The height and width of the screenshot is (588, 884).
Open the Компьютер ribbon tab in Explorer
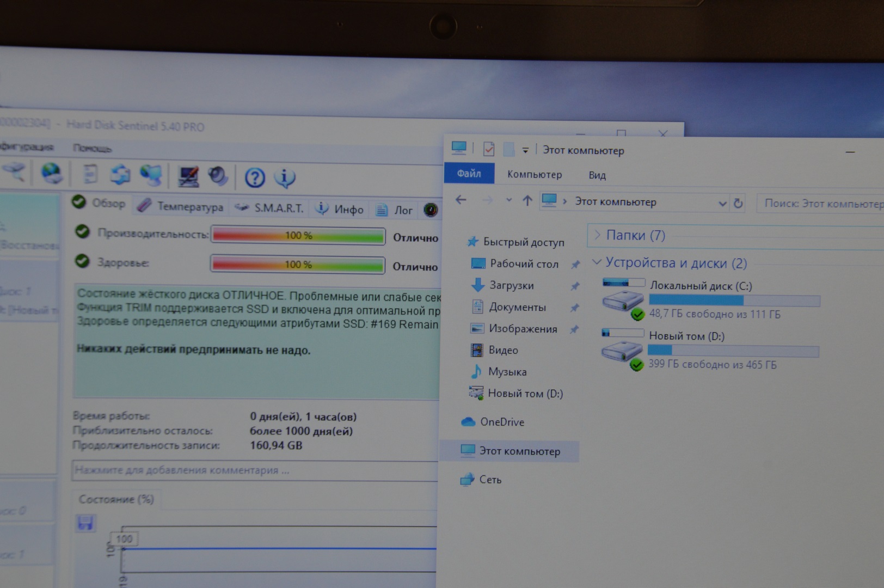pos(535,174)
